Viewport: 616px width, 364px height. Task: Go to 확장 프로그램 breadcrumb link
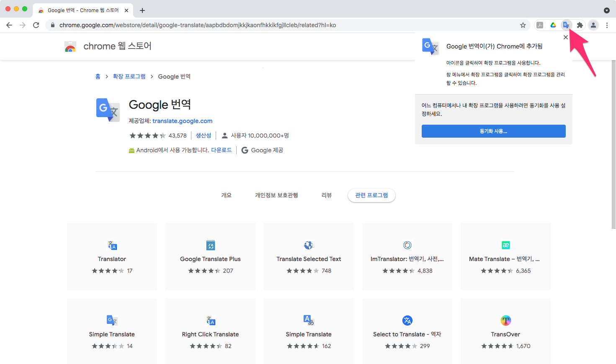click(x=129, y=77)
